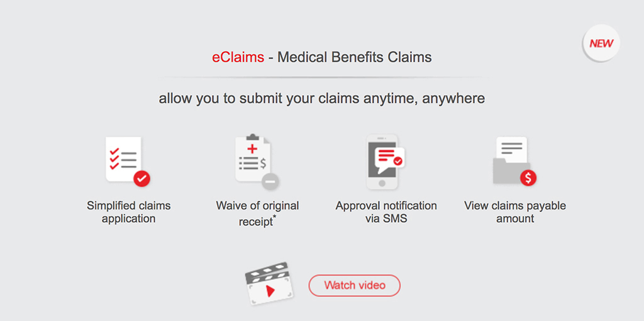Screen dimensions: 644x321
Task: Click the claims payable folder icon
Action: (511, 161)
